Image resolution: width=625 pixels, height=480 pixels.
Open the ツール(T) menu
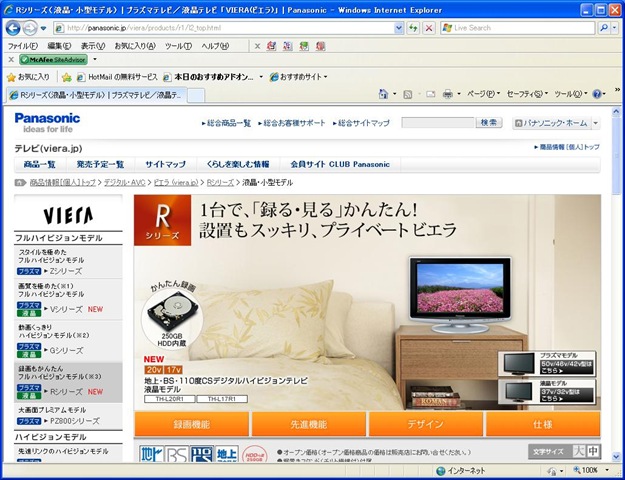[x=178, y=46]
